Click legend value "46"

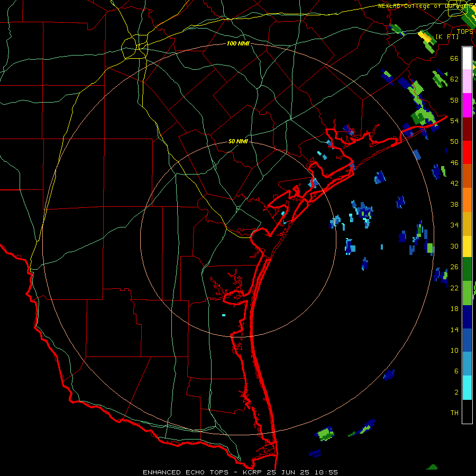[454, 163]
